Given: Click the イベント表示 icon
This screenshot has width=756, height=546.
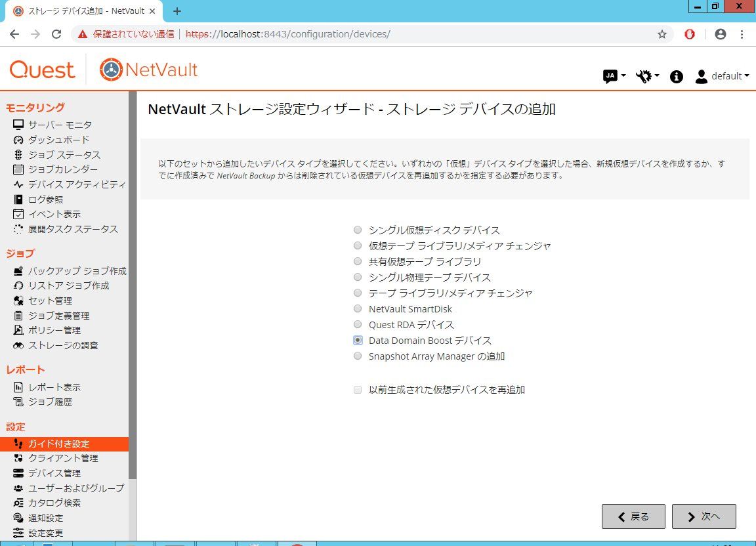Looking at the screenshot, I should click(x=18, y=214).
